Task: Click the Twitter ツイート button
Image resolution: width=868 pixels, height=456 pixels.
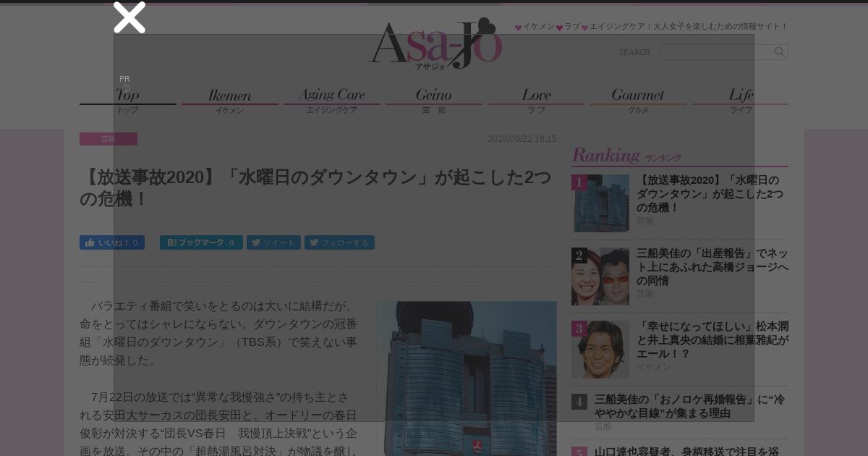Action: click(273, 242)
